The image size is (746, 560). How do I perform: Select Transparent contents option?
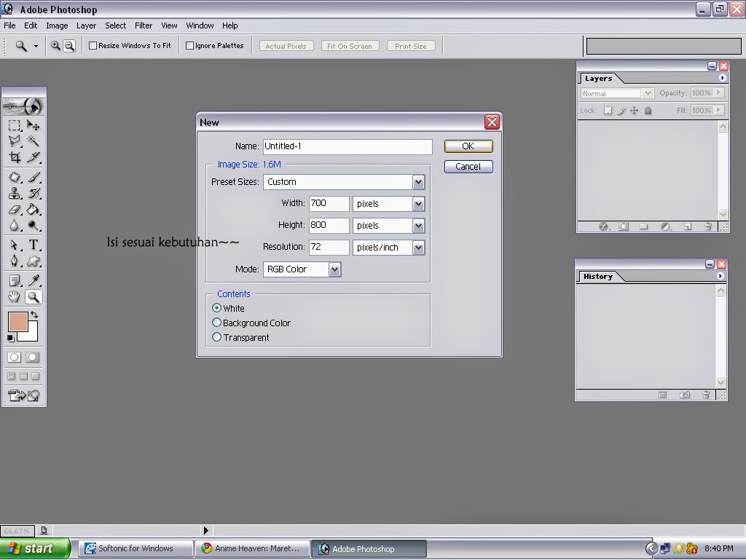click(x=216, y=337)
